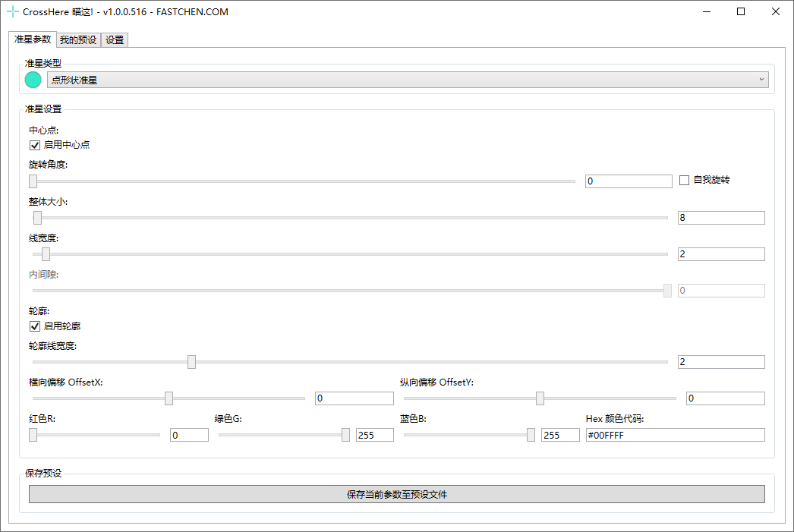Click the 轮廓线宽度 slider thumb

pos(191,362)
